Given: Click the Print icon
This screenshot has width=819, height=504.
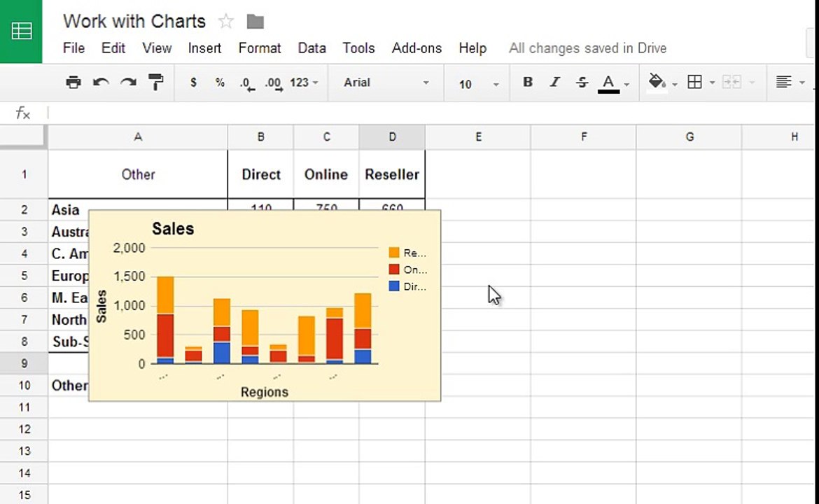Looking at the screenshot, I should [x=73, y=83].
